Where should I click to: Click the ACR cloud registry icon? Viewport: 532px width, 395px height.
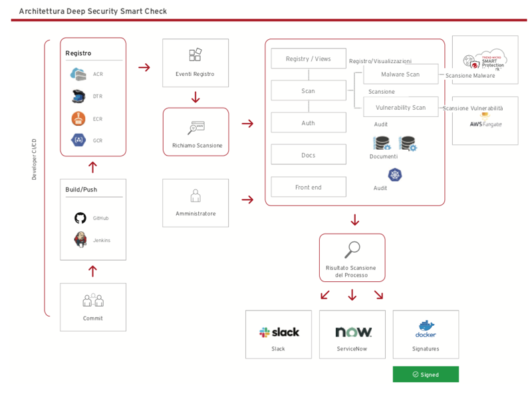point(78,74)
